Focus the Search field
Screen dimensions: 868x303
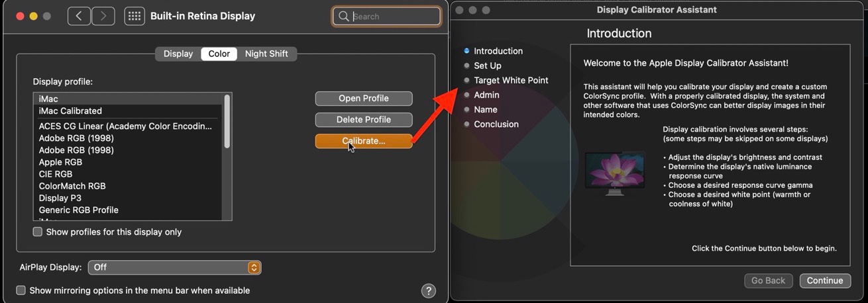point(386,17)
